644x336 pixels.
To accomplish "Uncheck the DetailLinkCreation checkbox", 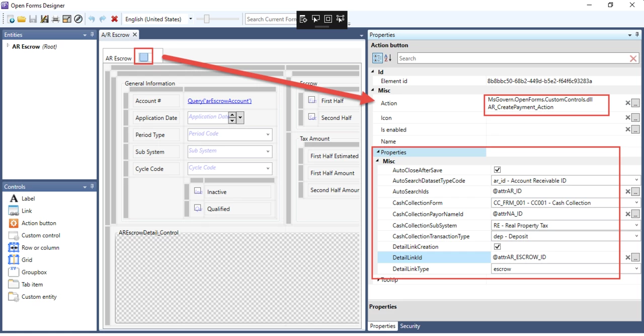I will pos(498,247).
